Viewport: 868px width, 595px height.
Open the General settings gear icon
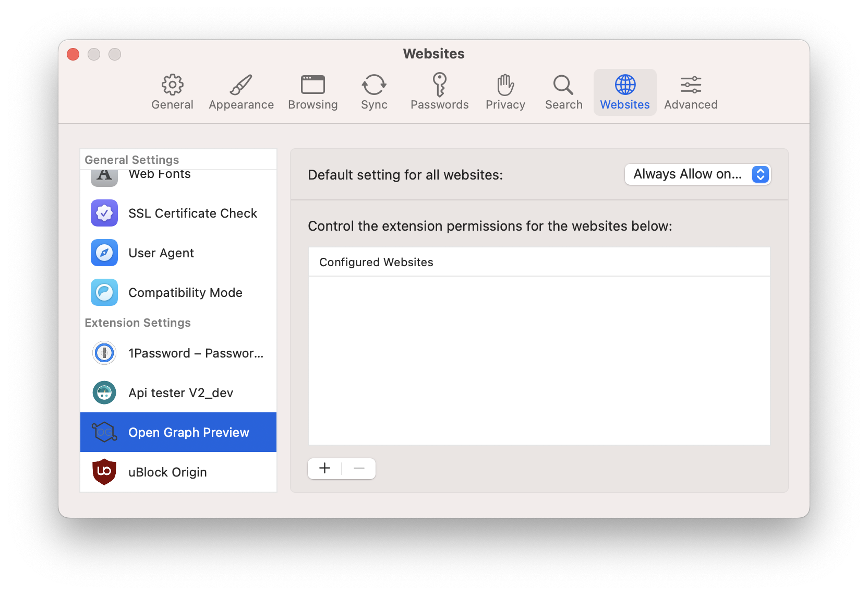(x=172, y=92)
